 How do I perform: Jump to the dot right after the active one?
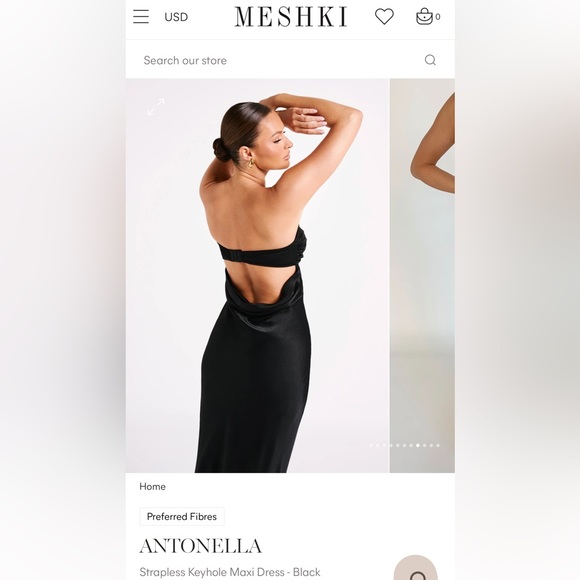coord(425,445)
